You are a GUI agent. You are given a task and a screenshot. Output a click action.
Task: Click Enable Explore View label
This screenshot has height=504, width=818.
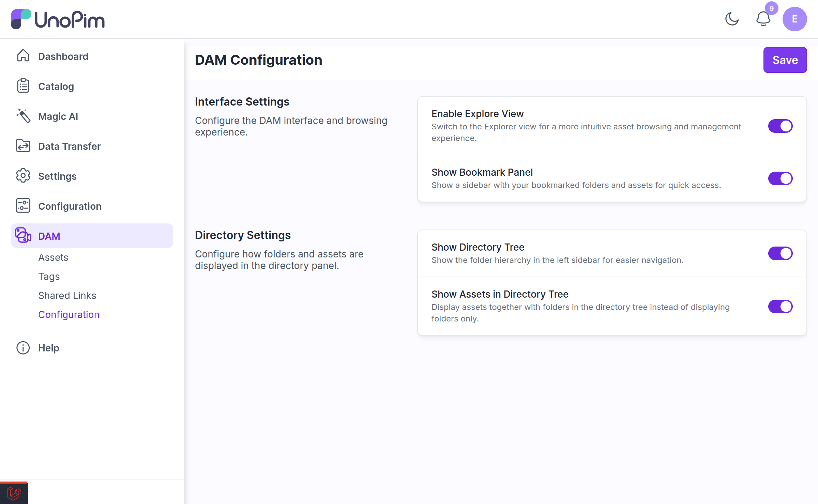pyautogui.click(x=478, y=113)
